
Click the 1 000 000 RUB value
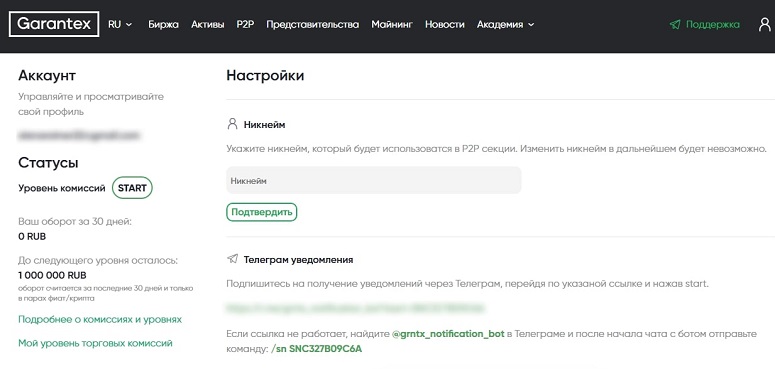(52, 275)
